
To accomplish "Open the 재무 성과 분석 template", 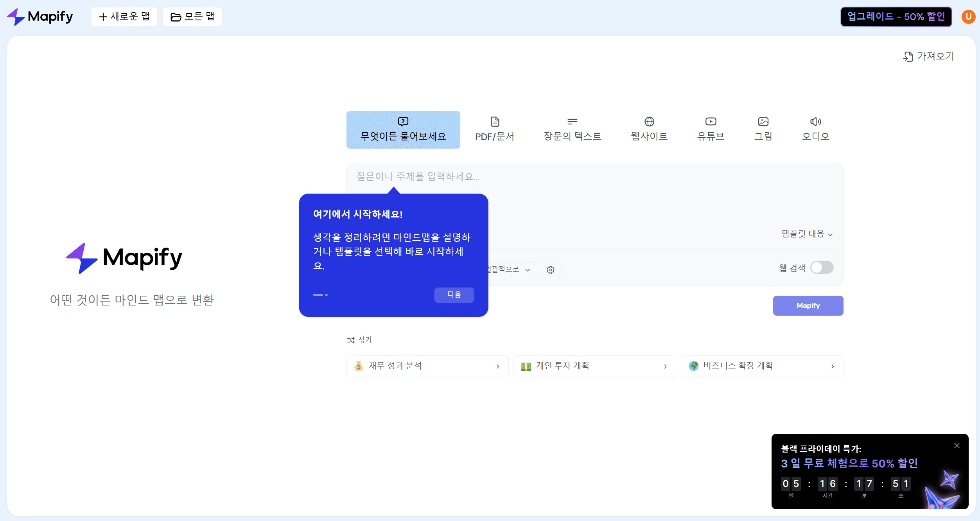I will (427, 366).
